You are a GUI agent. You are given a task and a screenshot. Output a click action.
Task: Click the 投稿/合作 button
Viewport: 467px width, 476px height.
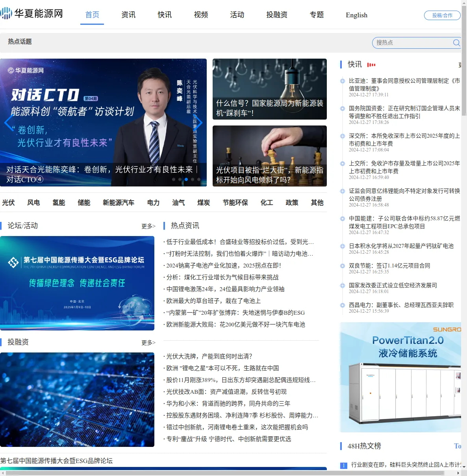click(442, 15)
